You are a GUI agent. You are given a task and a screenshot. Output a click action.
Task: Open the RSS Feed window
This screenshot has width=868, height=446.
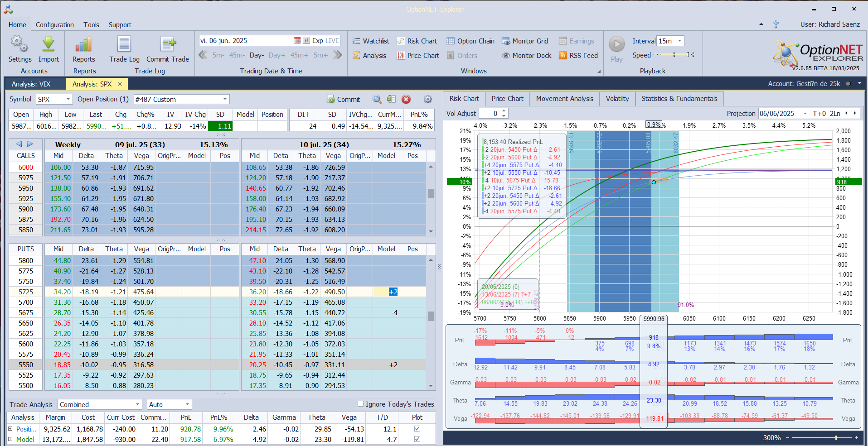coord(578,56)
